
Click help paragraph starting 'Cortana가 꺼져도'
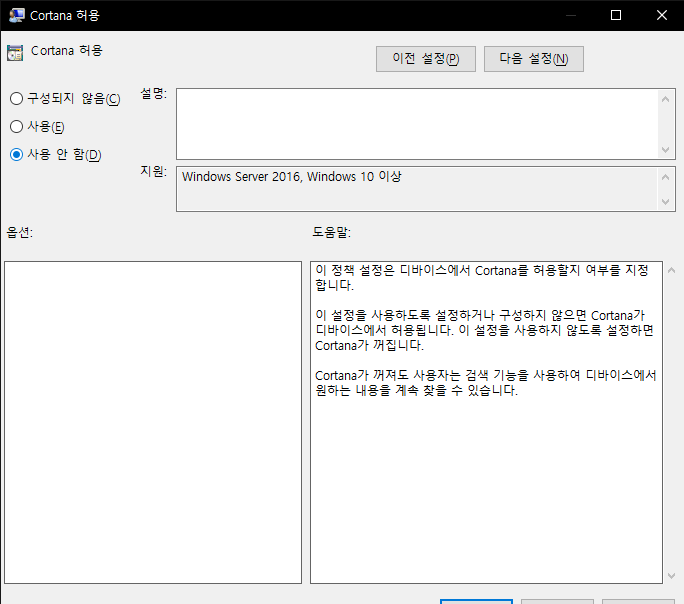[x=486, y=382]
